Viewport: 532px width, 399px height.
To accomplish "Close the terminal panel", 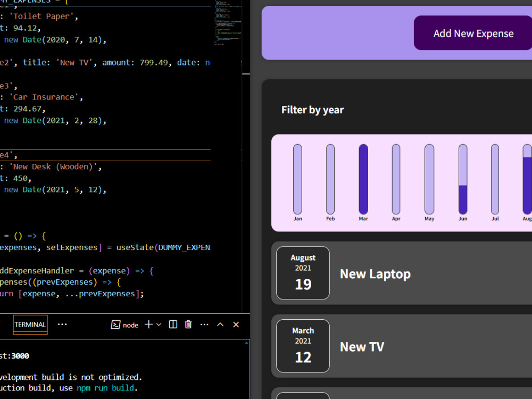I will pyautogui.click(x=236, y=325).
